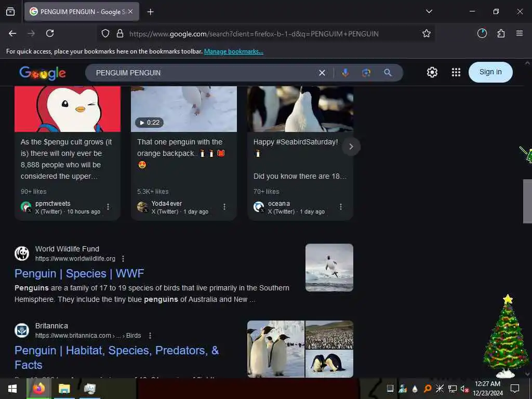The width and height of the screenshot is (532, 399).
Task: Open Firefox View in tab bar
Action: coord(10,11)
